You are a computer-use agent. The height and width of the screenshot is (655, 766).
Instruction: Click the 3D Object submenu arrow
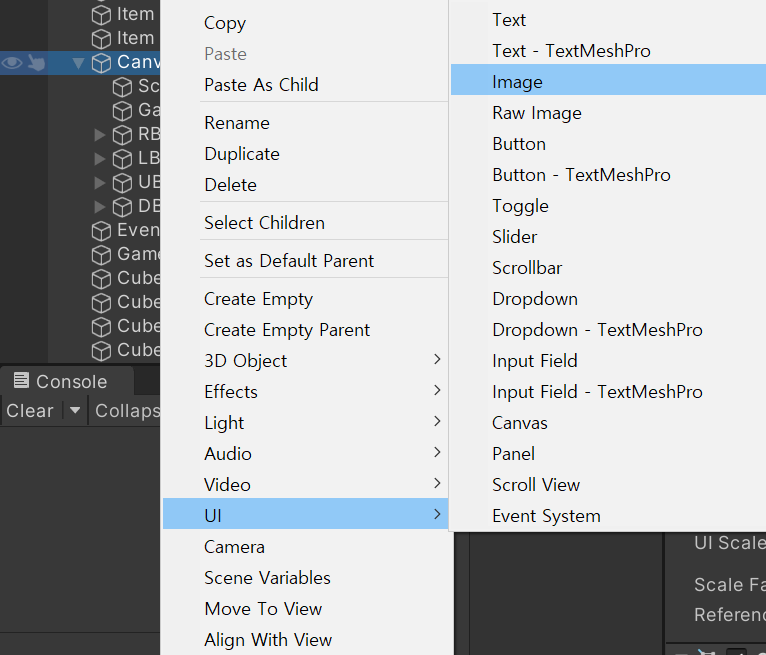(437, 359)
